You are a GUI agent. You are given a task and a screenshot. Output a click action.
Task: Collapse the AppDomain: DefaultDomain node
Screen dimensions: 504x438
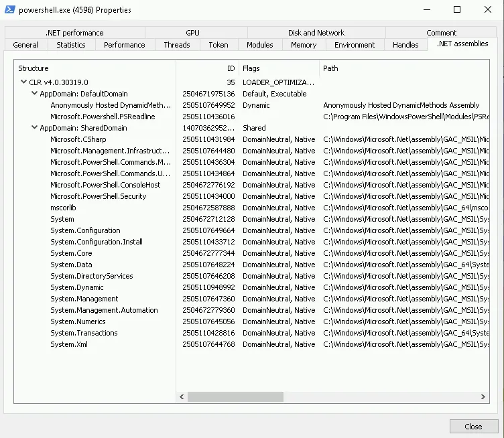coord(34,94)
